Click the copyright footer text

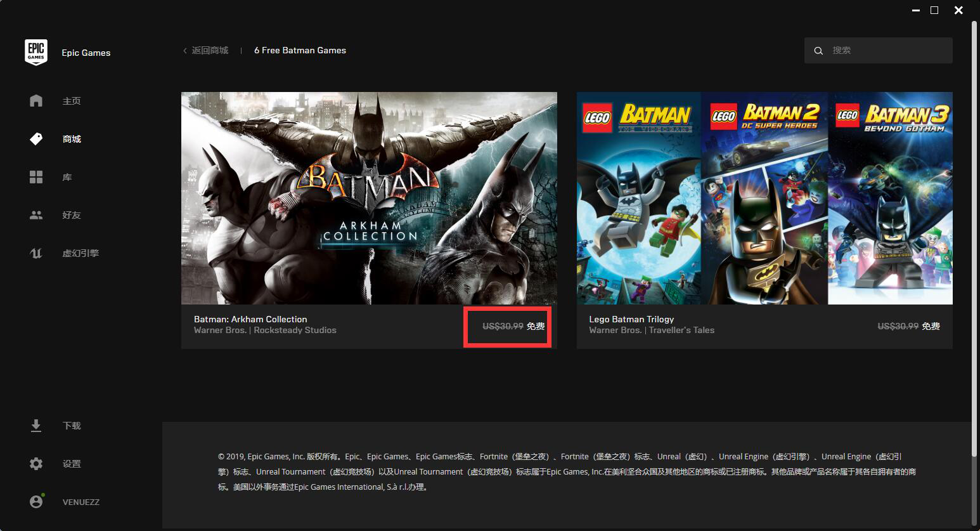[567, 472]
